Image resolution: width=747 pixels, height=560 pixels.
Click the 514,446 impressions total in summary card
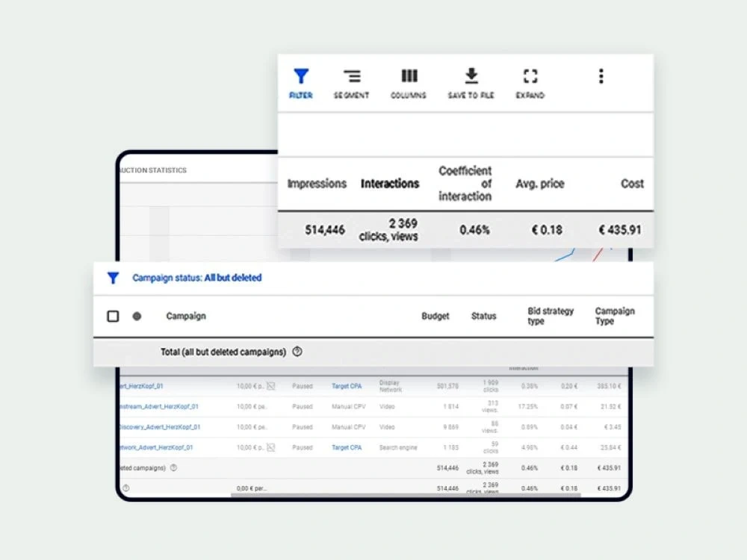click(325, 230)
